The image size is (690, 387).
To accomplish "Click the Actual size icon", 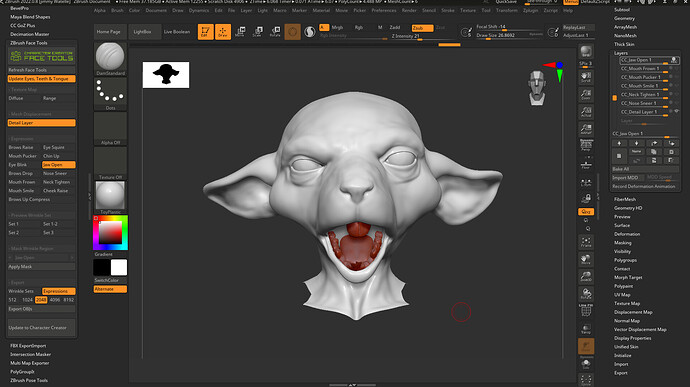I will [586, 112].
